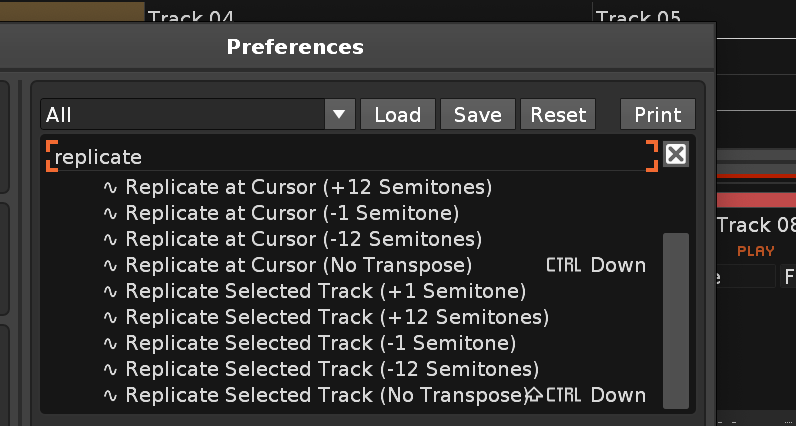Screen dimensions: 796x426
Task: Click the Save button
Action: (x=477, y=115)
